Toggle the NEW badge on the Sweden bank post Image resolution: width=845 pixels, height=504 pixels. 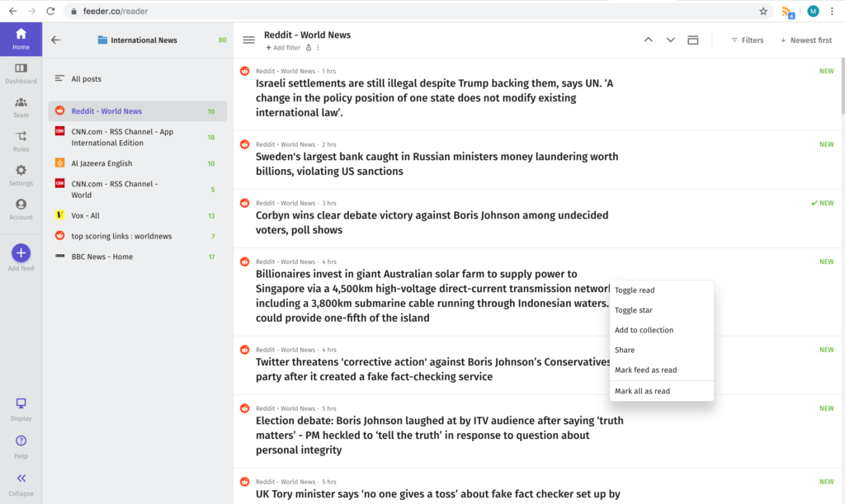coord(826,144)
